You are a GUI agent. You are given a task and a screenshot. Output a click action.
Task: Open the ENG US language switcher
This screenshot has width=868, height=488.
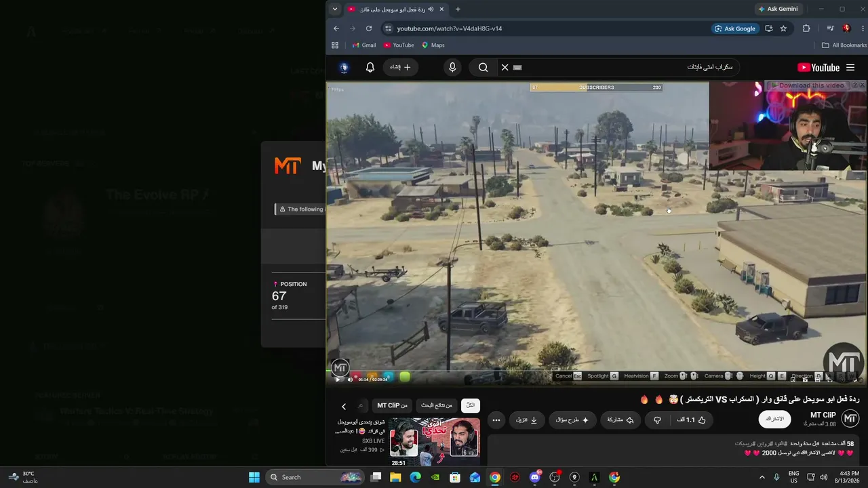click(794, 477)
